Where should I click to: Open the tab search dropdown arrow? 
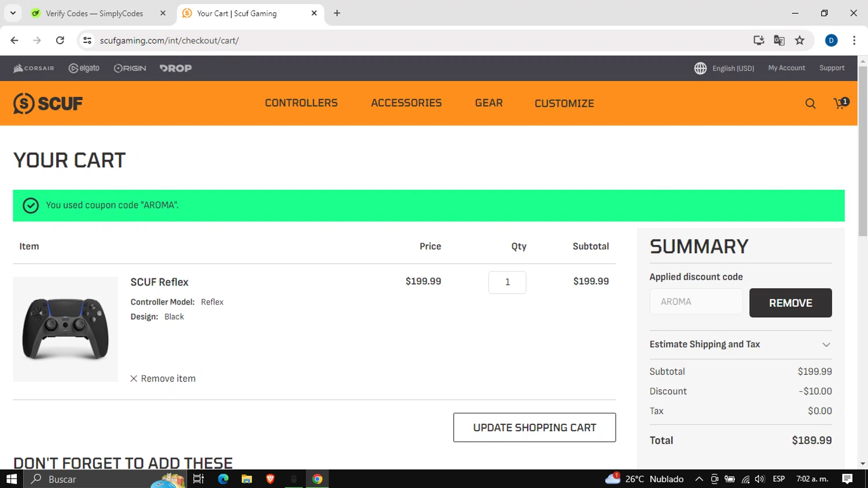pos(13,13)
